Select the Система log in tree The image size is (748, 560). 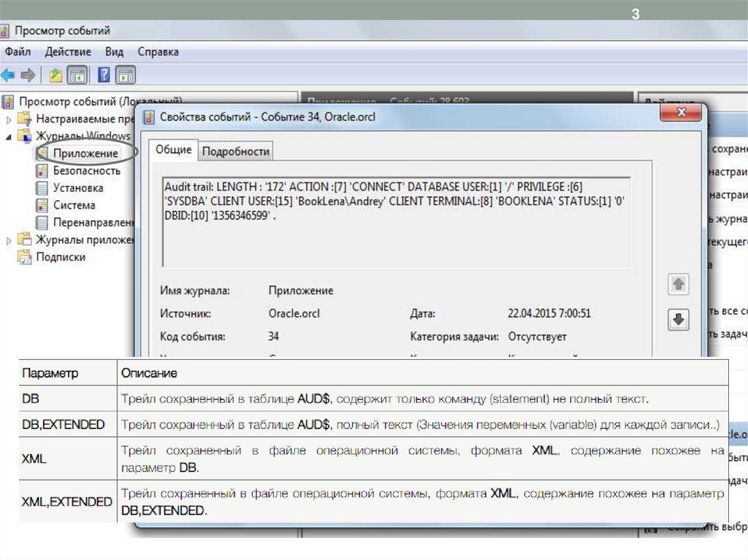74,205
